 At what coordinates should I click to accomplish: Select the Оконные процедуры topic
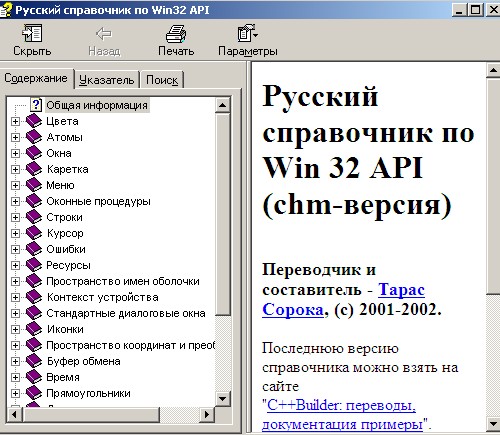[98, 201]
